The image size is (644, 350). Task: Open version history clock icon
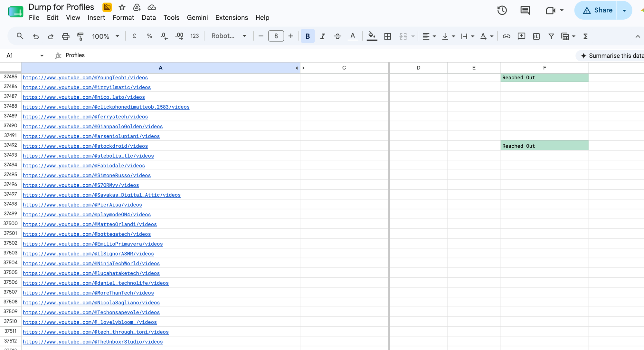[502, 10]
